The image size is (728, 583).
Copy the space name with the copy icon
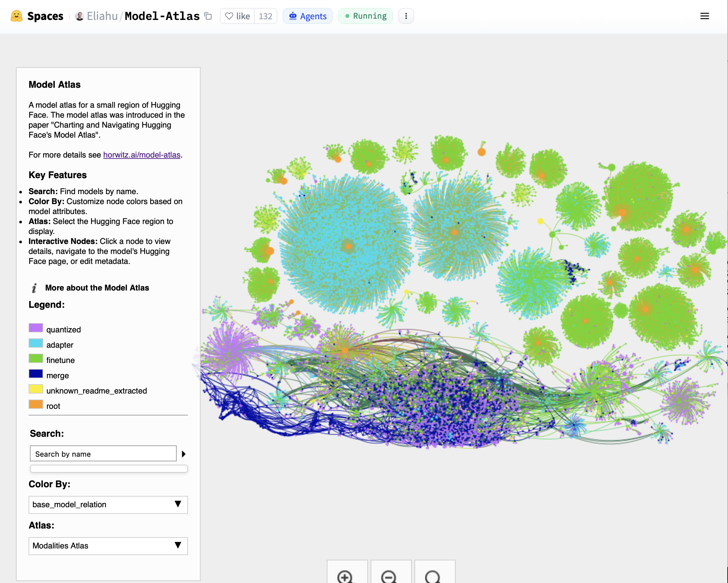pyautogui.click(x=208, y=16)
